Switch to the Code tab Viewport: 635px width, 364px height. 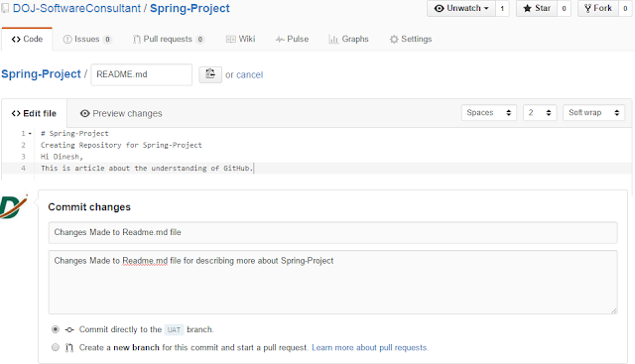coord(27,39)
